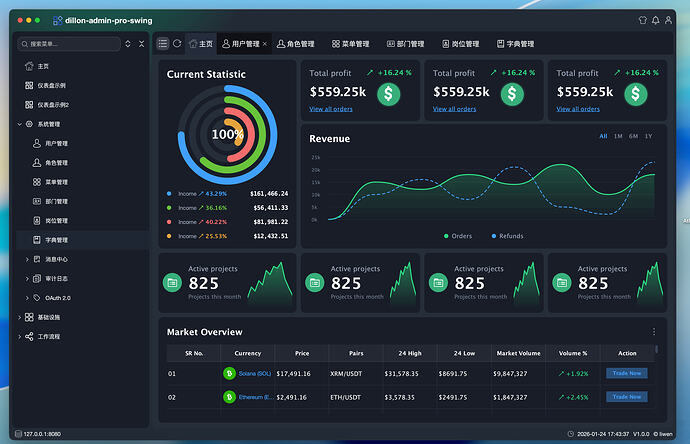Click the green legend dot for Income 36.16%
Screen dimensions: 690x444
[x=169, y=208]
